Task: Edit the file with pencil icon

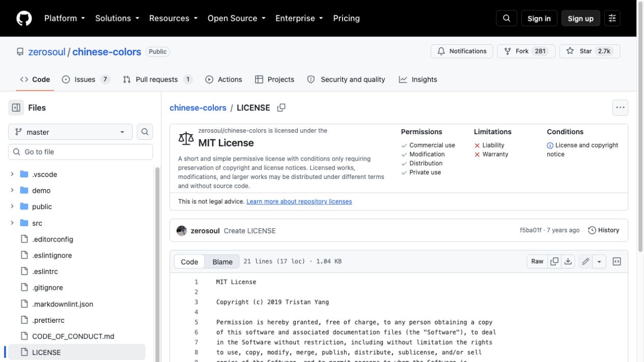Action: click(x=585, y=261)
